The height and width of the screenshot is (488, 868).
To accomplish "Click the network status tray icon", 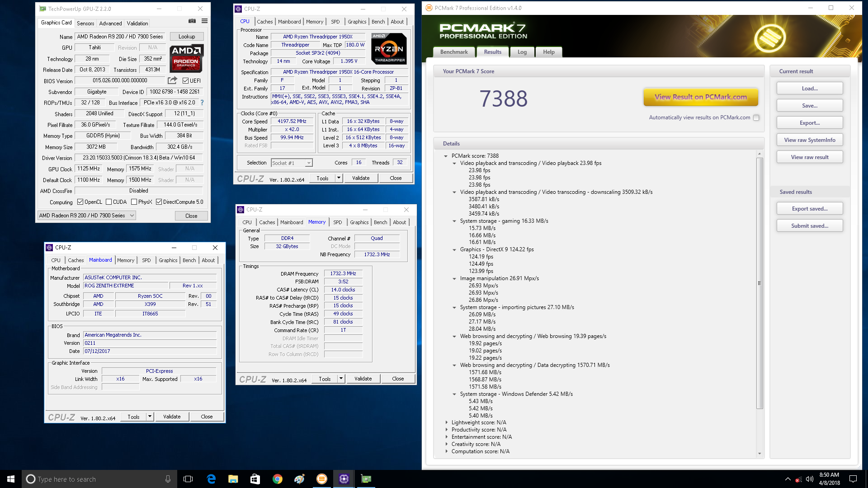I will tap(799, 479).
